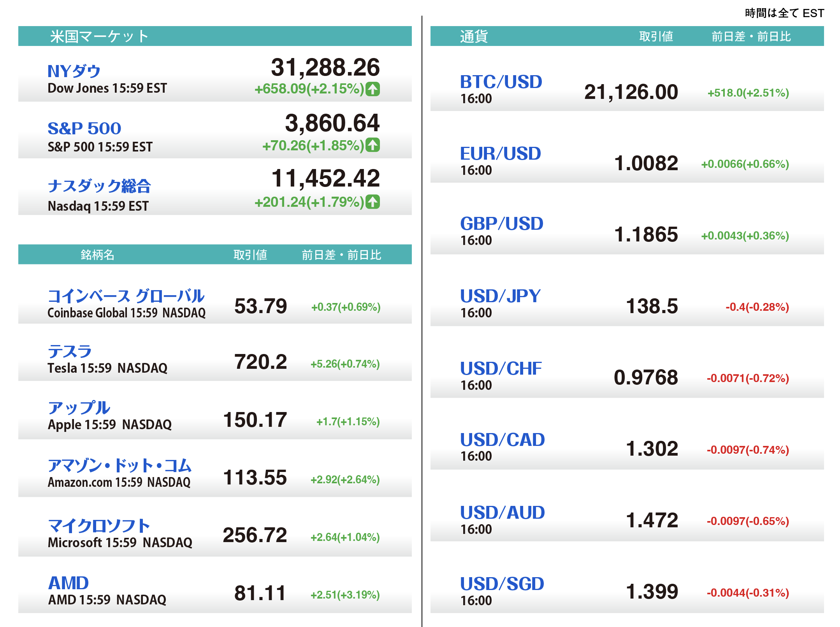Open the ナスダック総合 link

[x=99, y=186]
